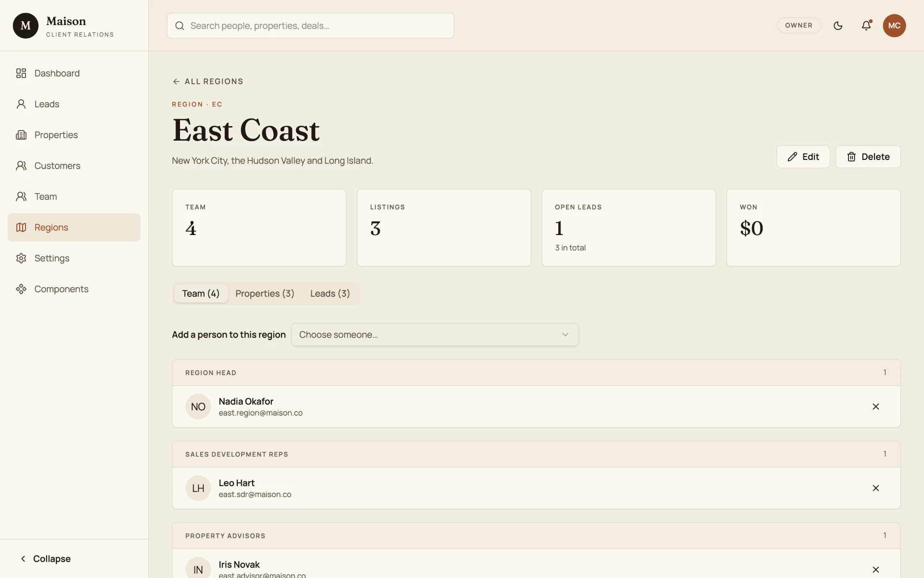Click the OWNER role badge
The image size is (924, 578).
pos(799,26)
